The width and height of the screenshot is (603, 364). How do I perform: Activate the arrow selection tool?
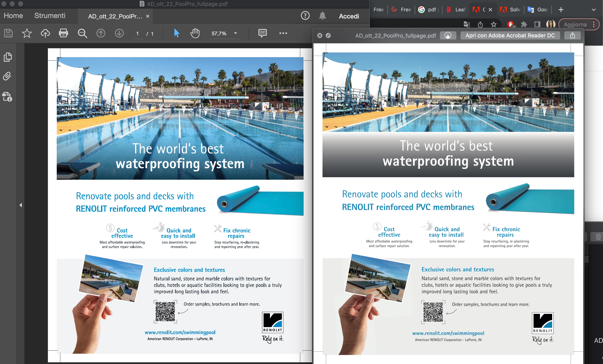(176, 33)
